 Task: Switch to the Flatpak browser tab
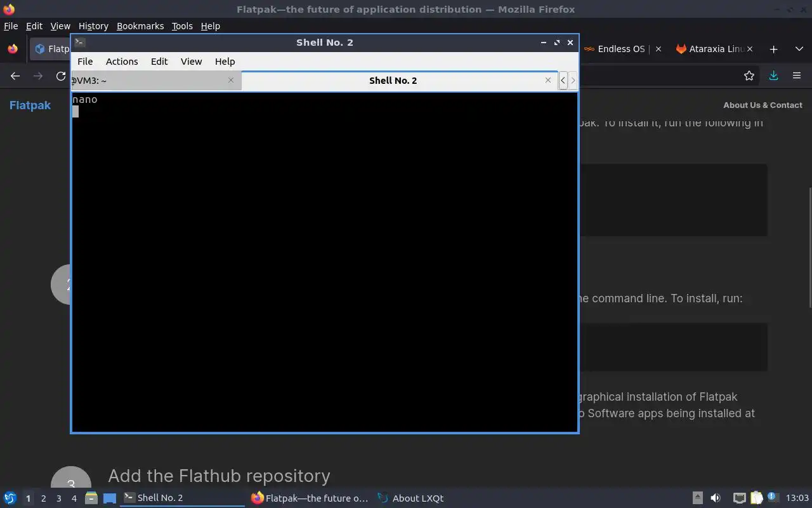pyautogui.click(x=51, y=49)
